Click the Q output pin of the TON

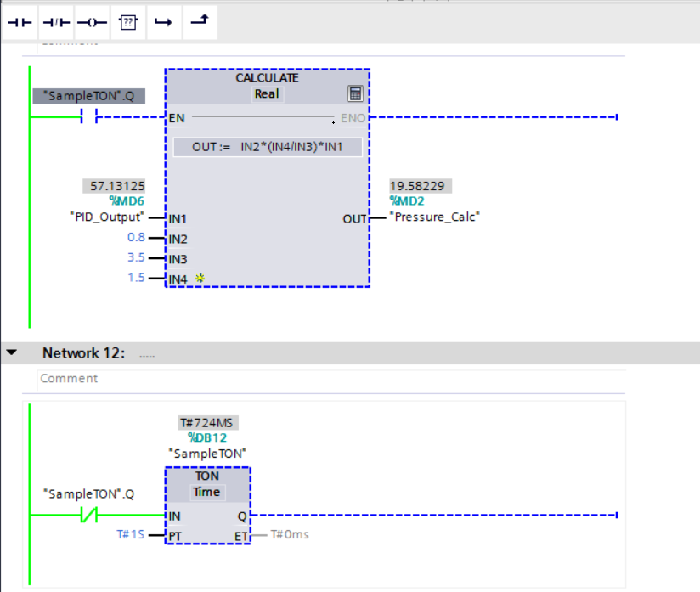242,516
